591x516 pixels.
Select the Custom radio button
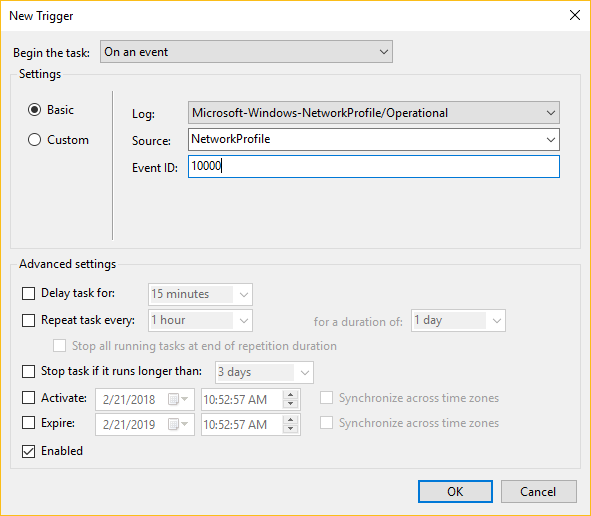34,140
